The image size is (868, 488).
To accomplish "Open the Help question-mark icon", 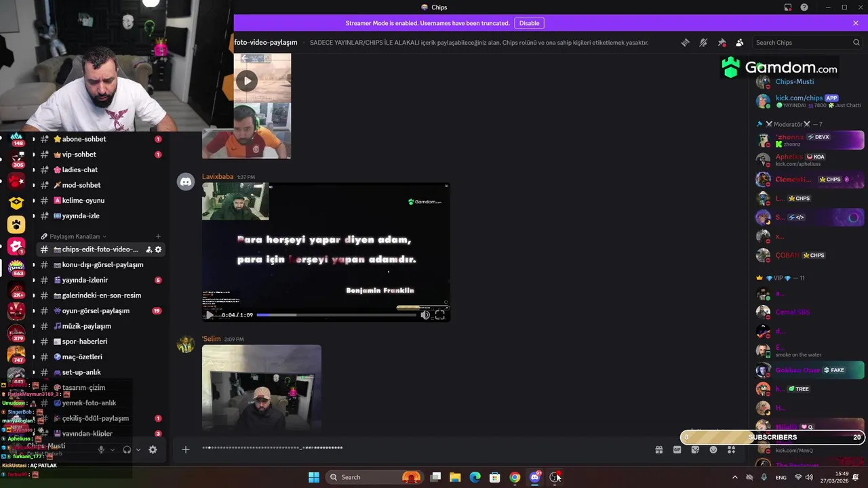I will click(x=804, y=7).
